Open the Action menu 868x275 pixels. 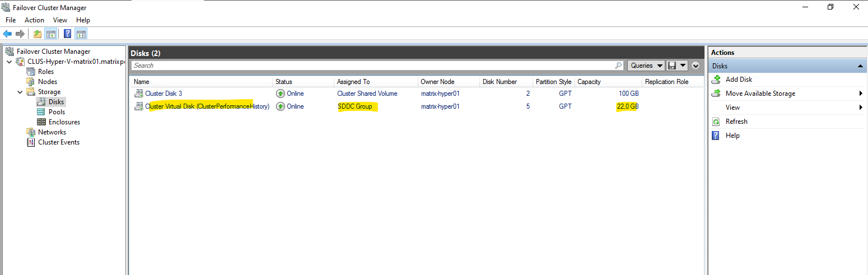pyautogui.click(x=34, y=20)
